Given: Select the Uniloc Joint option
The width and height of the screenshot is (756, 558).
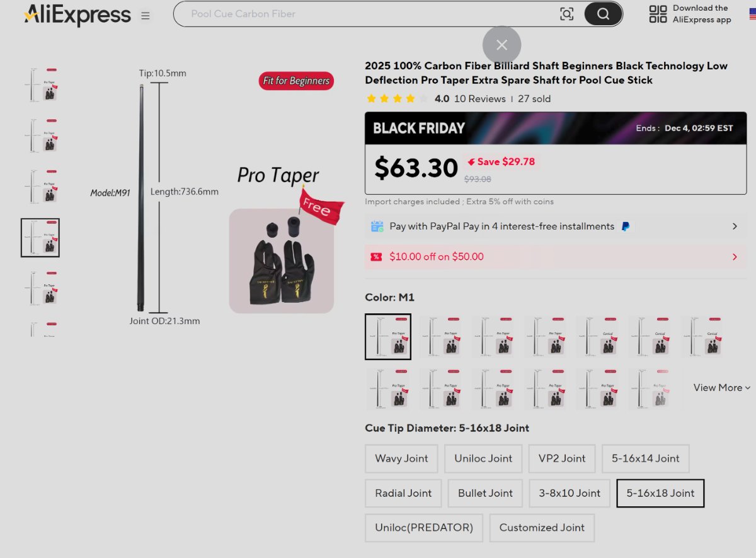Looking at the screenshot, I should (x=483, y=458).
